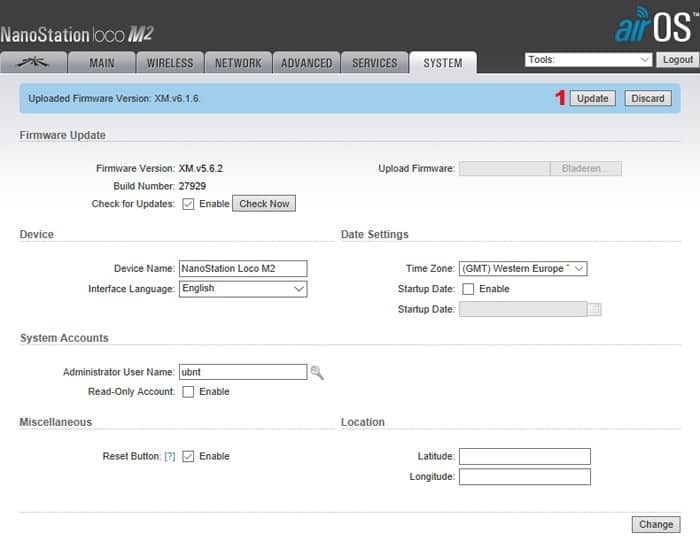Click the administrator password key icon

[317, 372]
